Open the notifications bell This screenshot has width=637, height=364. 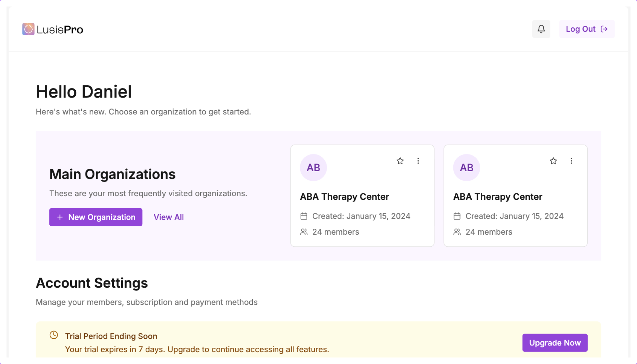click(541, 29)
